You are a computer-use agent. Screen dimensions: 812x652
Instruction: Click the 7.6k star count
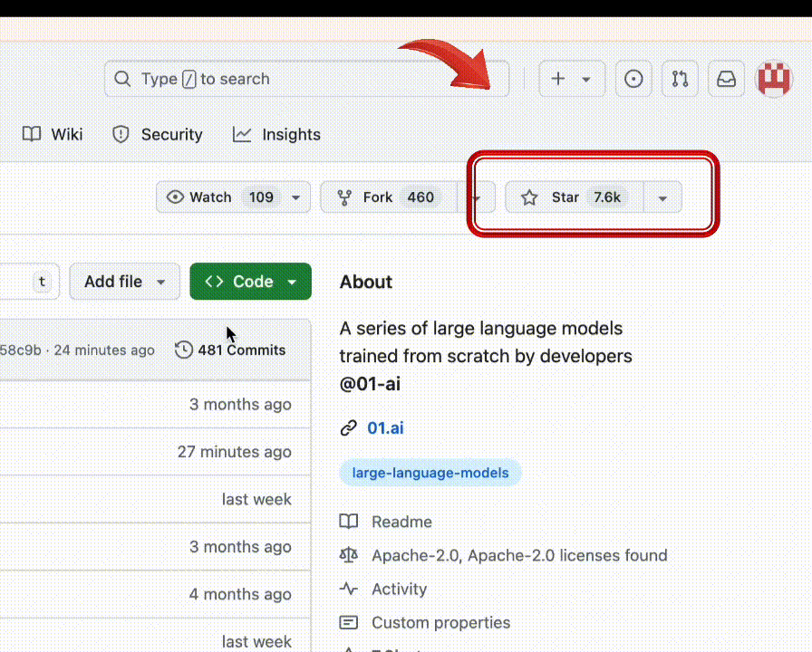pos(607,197)
